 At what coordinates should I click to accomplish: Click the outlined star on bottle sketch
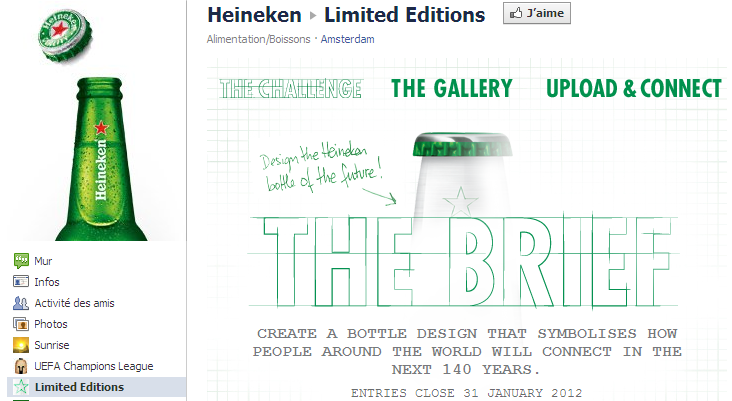461,202
